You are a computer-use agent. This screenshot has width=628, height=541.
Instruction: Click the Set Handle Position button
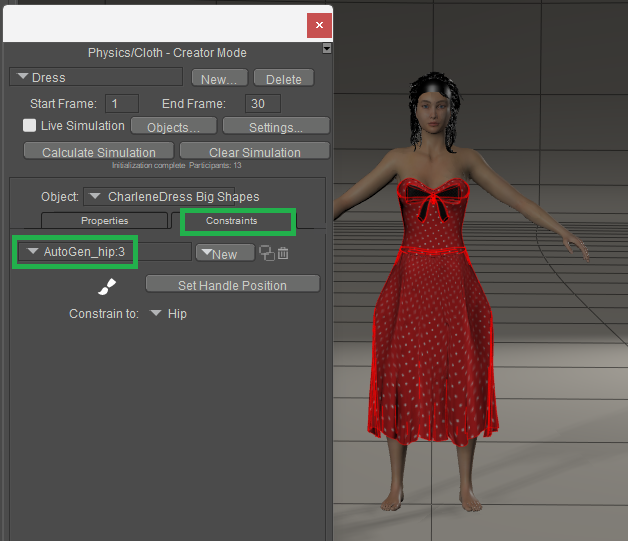(x=232, y=285)
